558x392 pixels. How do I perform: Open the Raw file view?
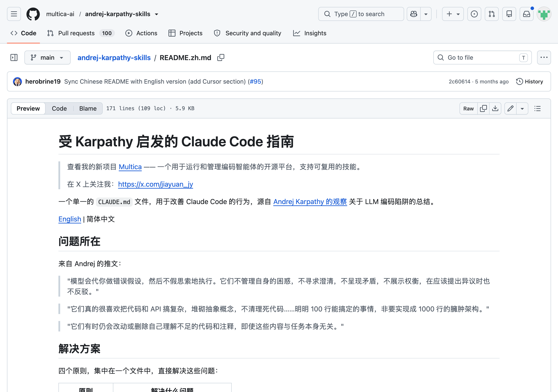tap(468, 108)
